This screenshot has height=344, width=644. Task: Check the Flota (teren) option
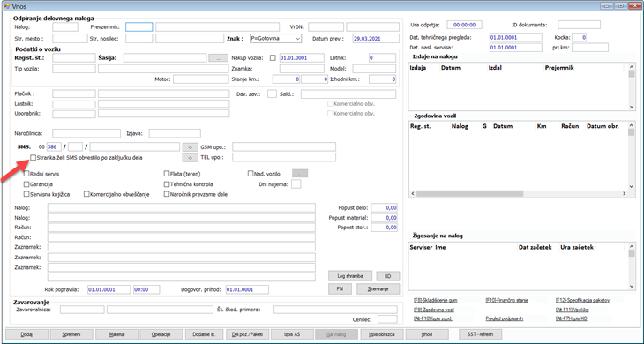point(167,174)
